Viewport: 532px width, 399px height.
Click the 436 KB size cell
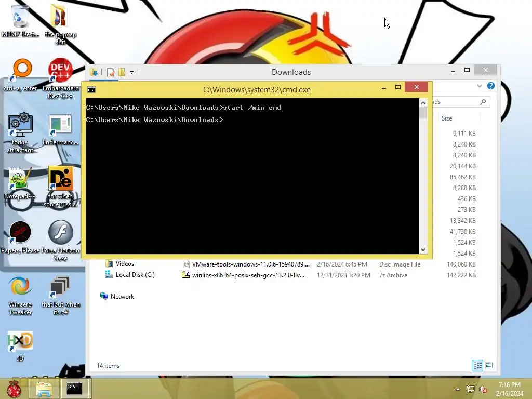(x=467, y=199)
